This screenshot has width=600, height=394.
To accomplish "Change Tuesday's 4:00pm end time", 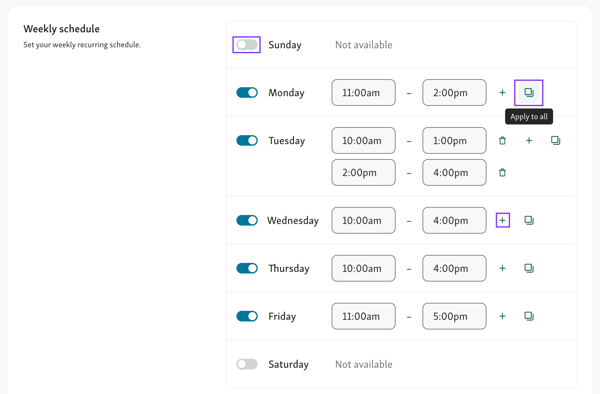I will (454, 173).
